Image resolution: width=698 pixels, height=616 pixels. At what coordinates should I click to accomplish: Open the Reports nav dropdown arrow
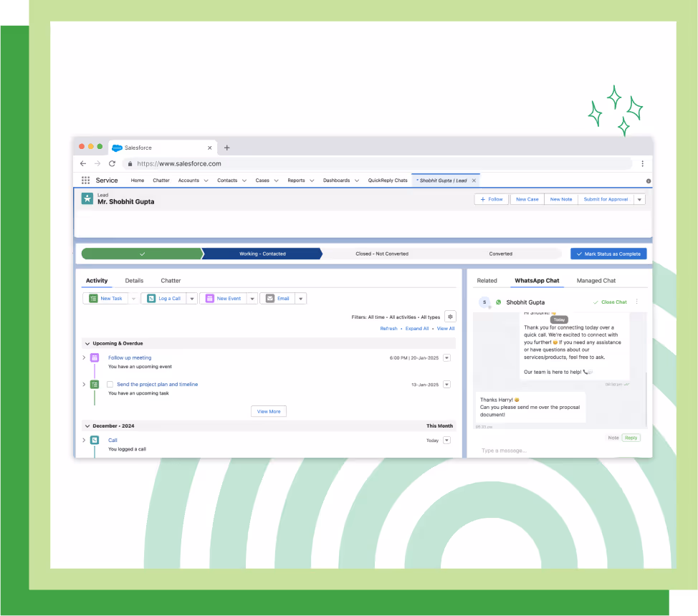point(312,181)
